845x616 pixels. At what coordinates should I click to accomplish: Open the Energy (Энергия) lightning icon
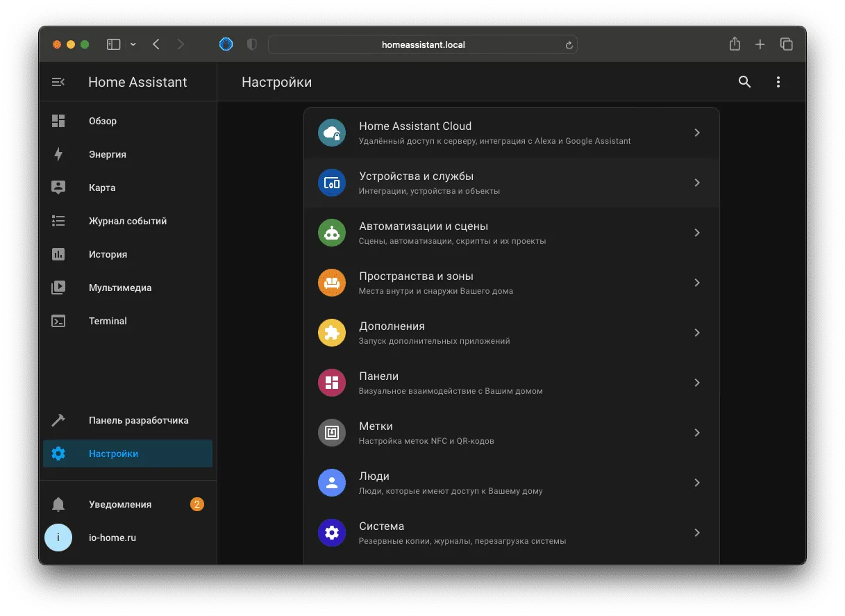(x=58, y=154)
